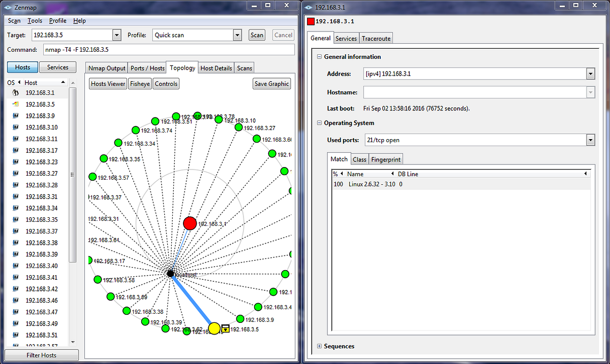This screenshot has width=610, height=364.
Task: Click the OS icon beside 192.168.3.34
Action: tap(15, 208)
